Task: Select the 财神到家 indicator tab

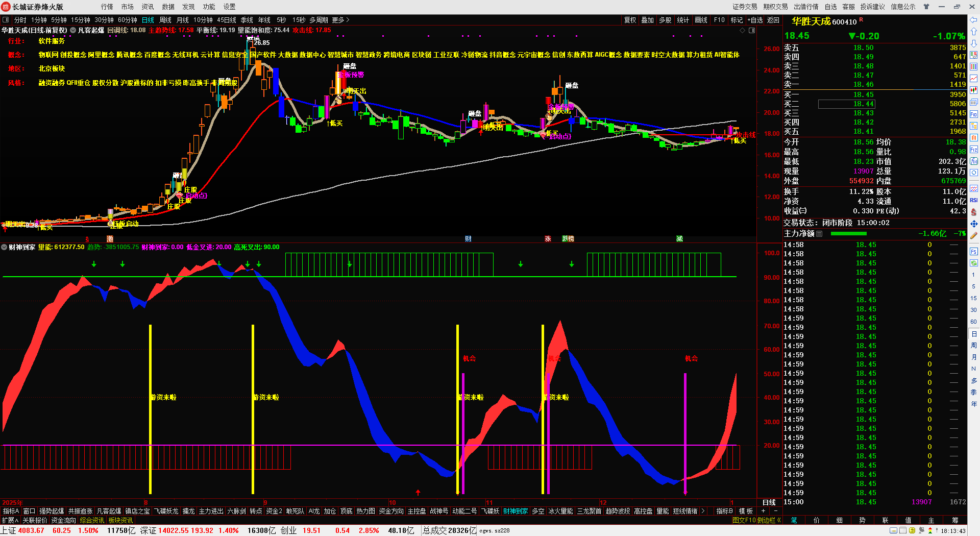Action: (516, 511)
